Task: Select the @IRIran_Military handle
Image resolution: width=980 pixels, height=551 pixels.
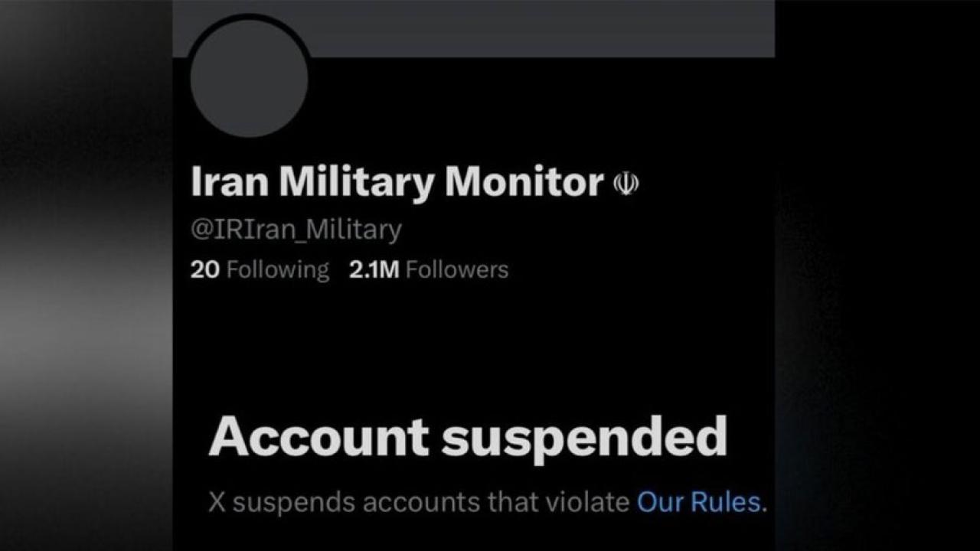Action: (x=296, y=230)
